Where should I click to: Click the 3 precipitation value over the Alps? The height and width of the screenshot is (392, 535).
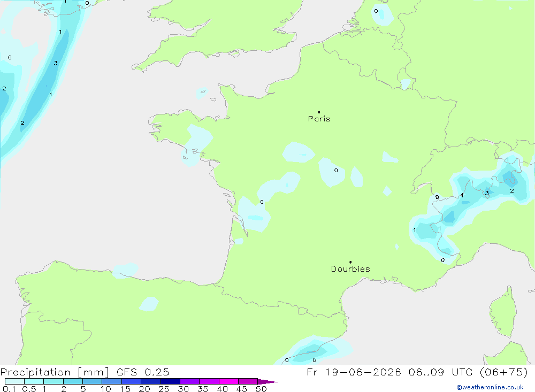click(x=487, y=193)
